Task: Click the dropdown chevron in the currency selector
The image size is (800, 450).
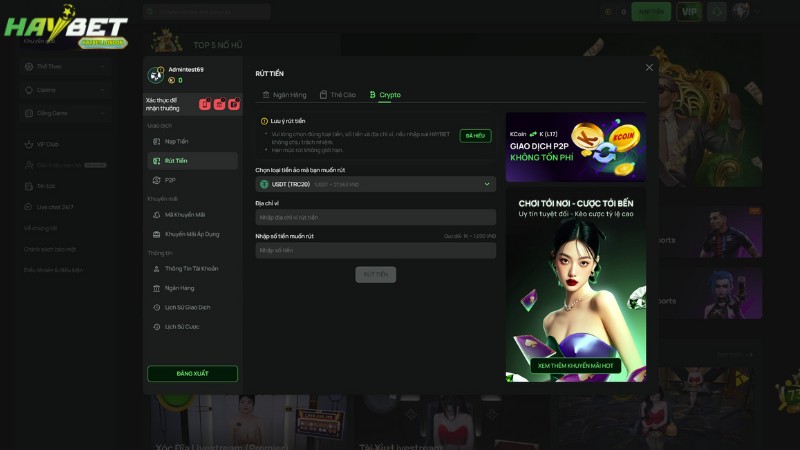Action: pyautogui.click(x=487, y=184)
